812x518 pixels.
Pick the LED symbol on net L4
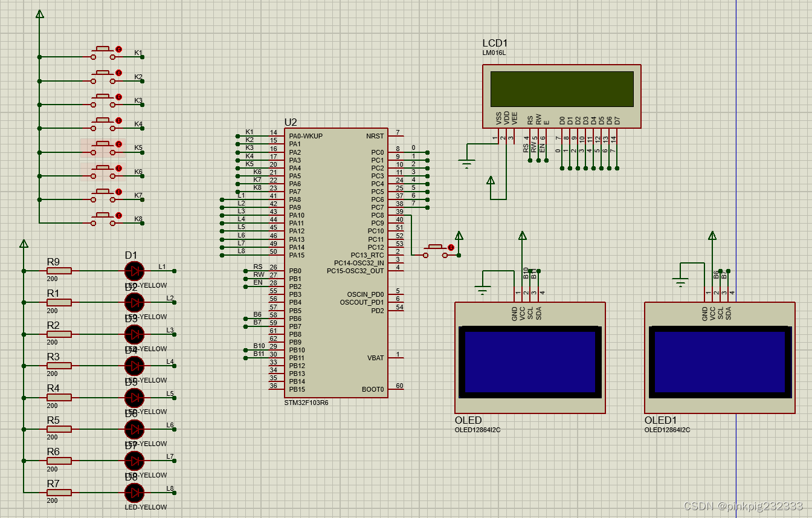[134, 366]
